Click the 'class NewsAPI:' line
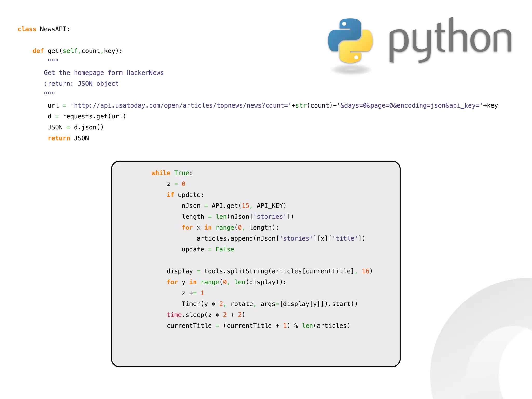 click(x=44, y=29)
